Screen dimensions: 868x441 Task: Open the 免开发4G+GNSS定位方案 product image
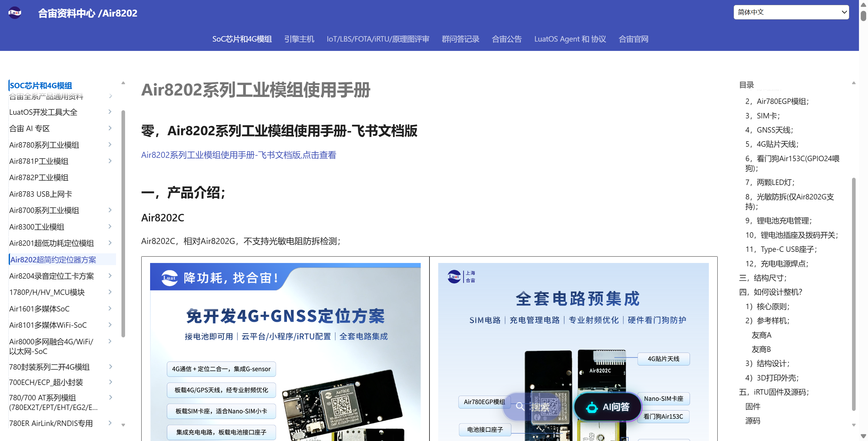pyautogui.click(x=285, y=352)
